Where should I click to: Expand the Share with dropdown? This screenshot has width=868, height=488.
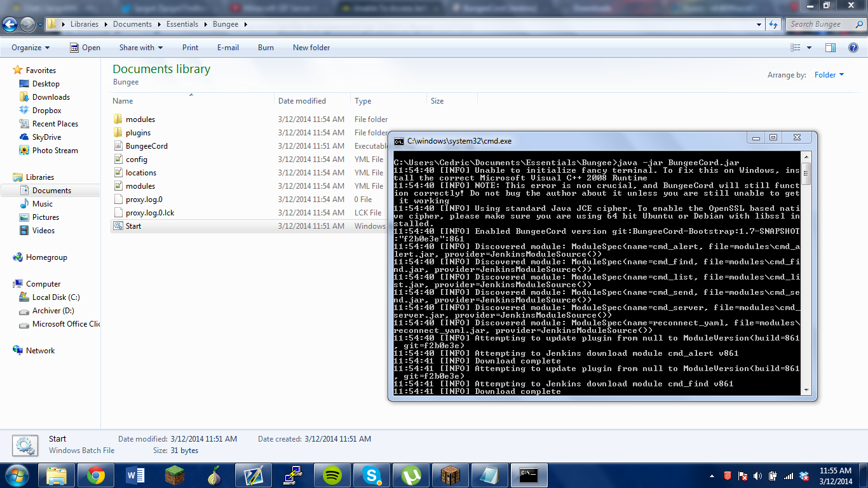pyautogui.click(x=140, y=47)
